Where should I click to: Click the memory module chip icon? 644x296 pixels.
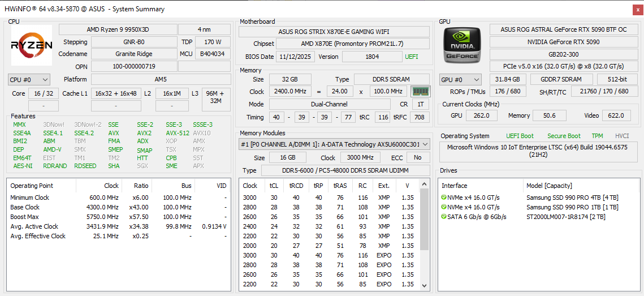[420, 91]
